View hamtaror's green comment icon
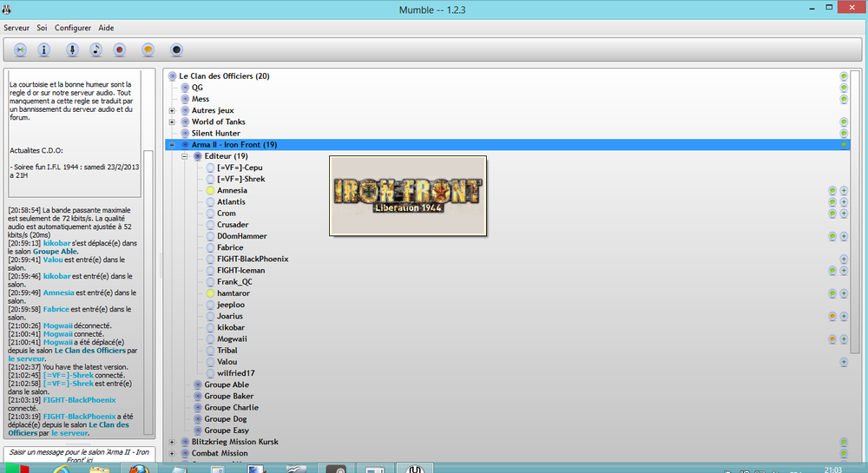 [x=832, y=293]
